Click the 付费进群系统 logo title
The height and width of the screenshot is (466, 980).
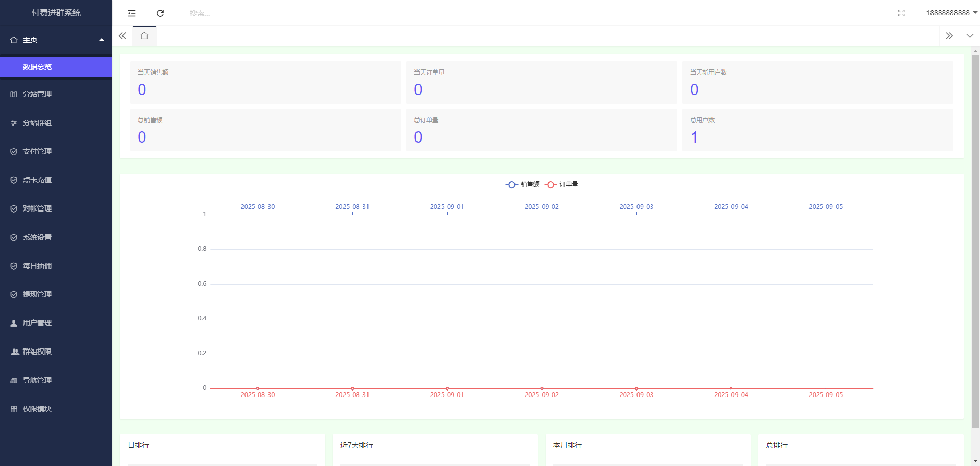(56, 13)
